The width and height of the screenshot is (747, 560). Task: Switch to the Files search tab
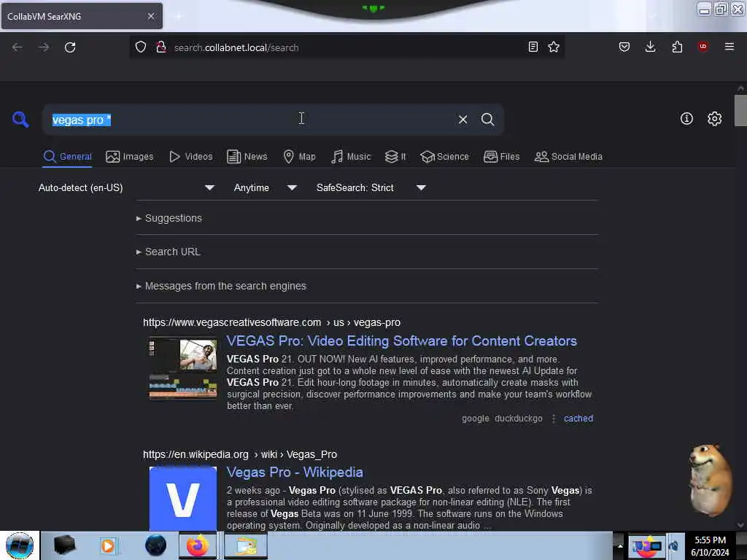click(x=502, y=157)
